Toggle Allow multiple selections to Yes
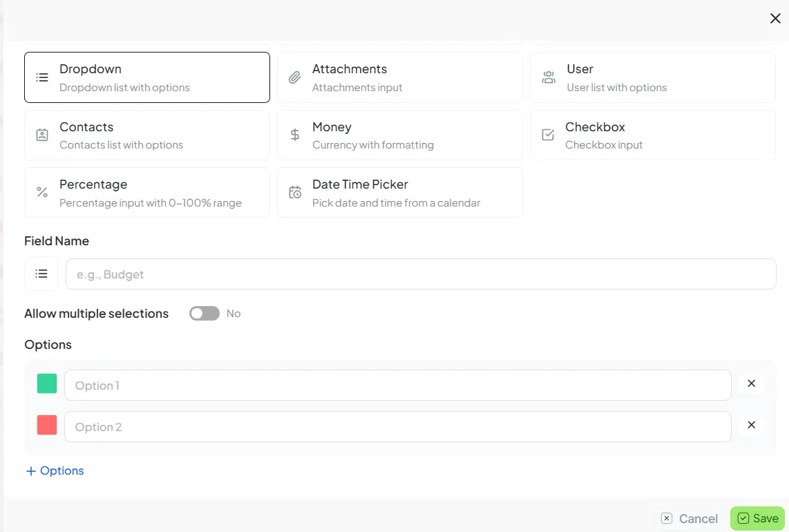Screen dimensions: 789x532 (x=204, y=313)
